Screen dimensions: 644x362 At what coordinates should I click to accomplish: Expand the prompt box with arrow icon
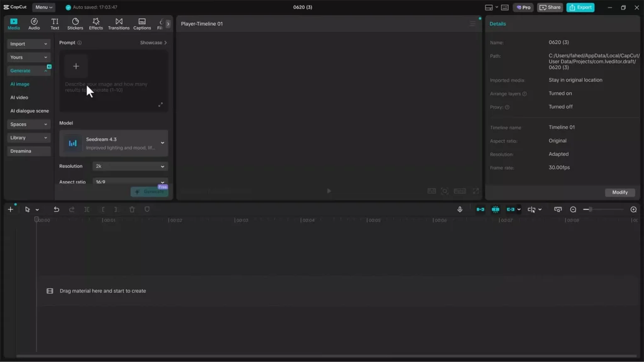click(x=160, y=105)
